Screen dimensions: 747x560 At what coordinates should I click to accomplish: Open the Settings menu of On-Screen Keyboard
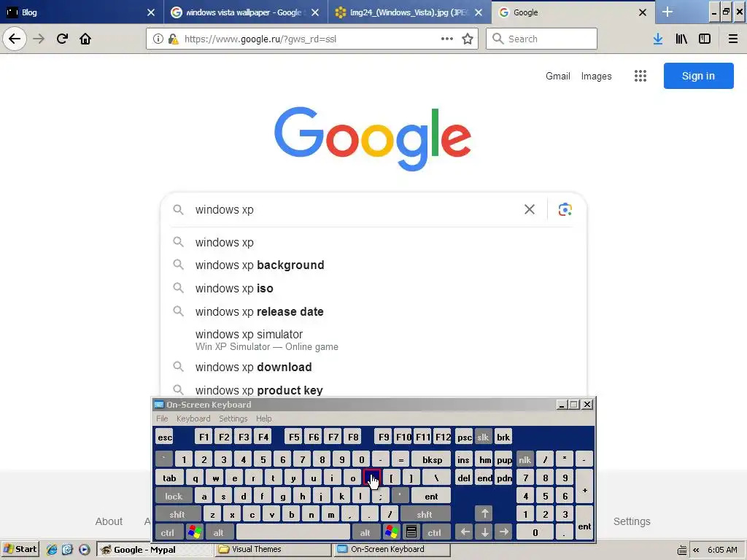233,419
